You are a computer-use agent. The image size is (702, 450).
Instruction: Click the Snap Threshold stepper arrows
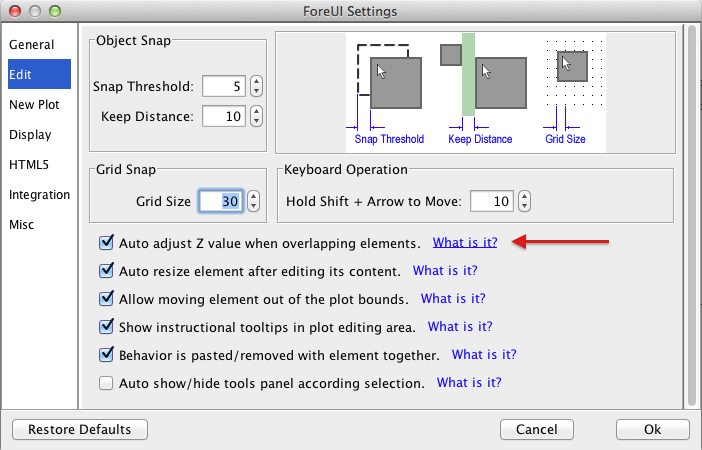[x=256, y=87]
